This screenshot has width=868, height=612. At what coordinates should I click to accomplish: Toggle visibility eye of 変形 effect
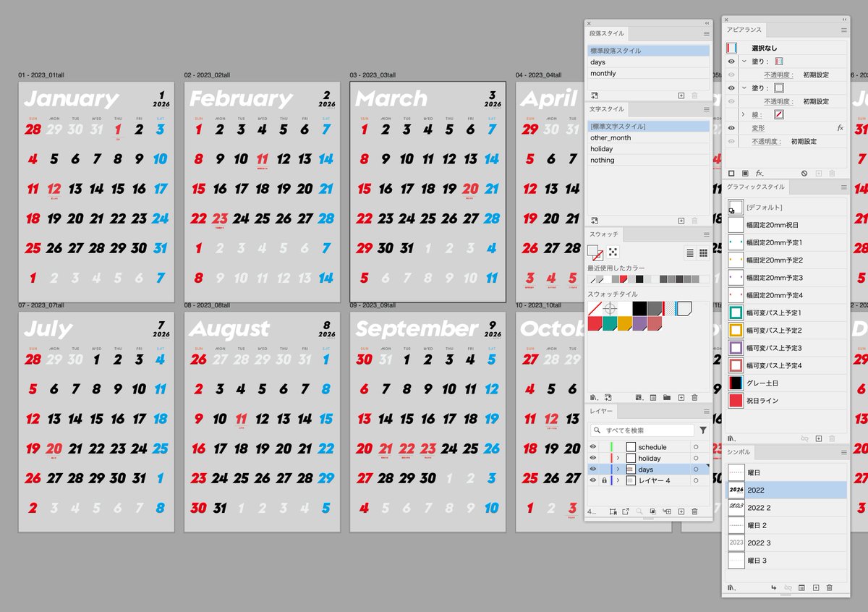[731, 128]
